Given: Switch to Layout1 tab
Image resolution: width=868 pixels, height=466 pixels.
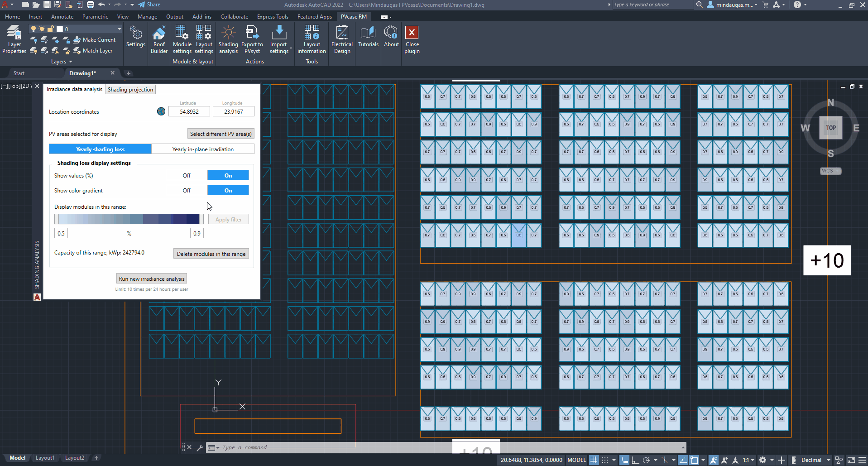Looking at the screenshot, I should pos(45,458).
